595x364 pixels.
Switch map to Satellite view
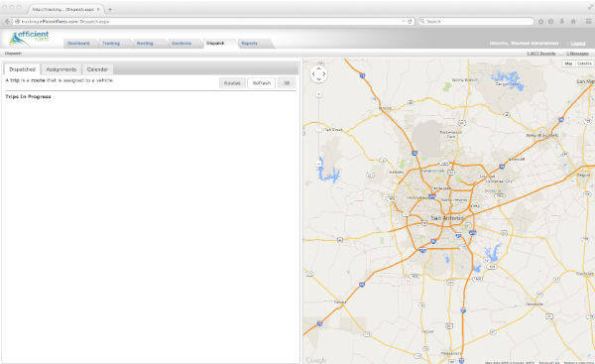tap(584, 63)
